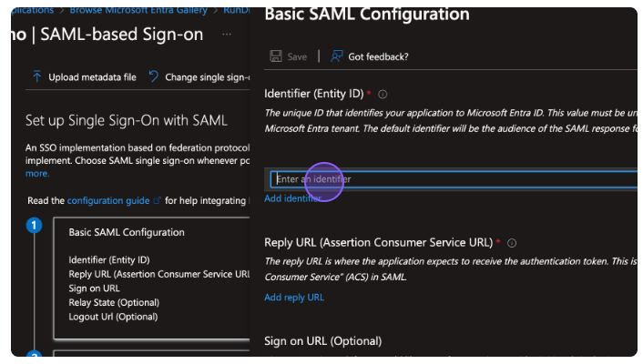643x364 pixels.
Task: Click the Change single sign-on mode icon
Action: pyautogui.click(x=153, y=77)
